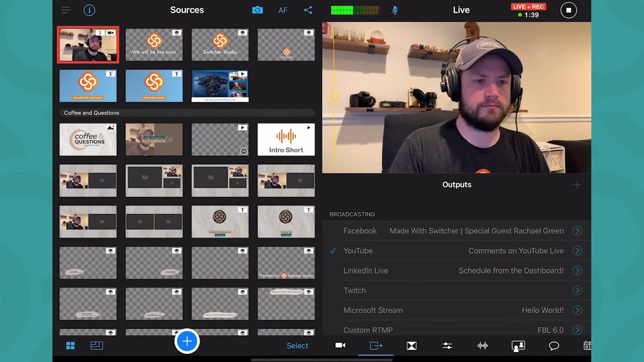Switch to the camera tab in bottom bar
The height and width of the screenshot is (362, 644).
pos(341,345)
